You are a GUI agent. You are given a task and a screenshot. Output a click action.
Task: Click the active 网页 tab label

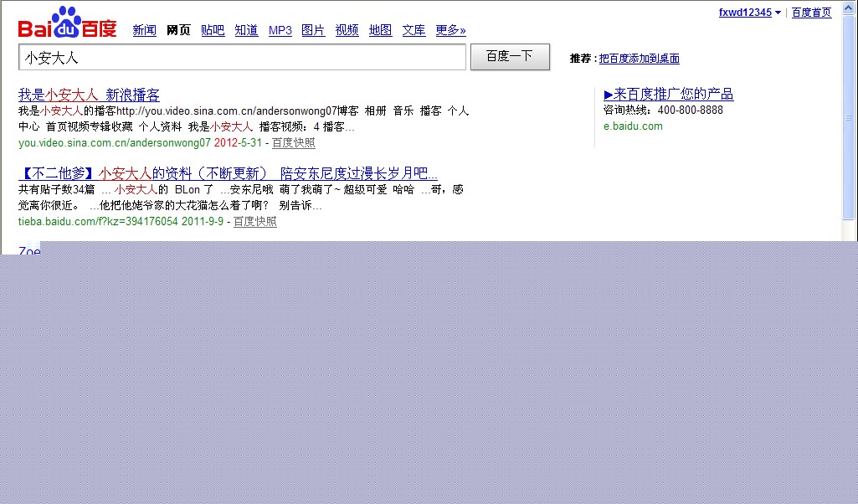pos(178,30)
